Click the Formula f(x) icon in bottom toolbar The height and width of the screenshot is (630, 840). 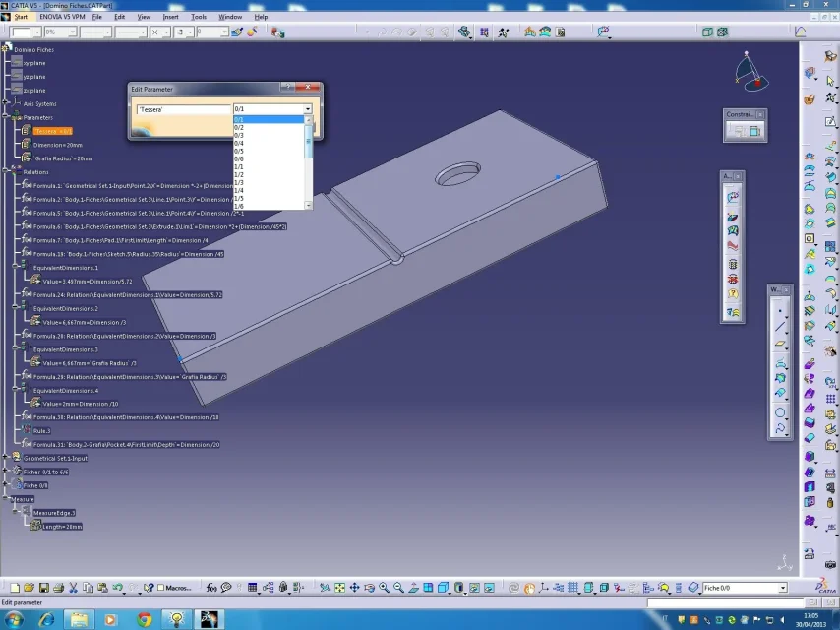[211, 588]
